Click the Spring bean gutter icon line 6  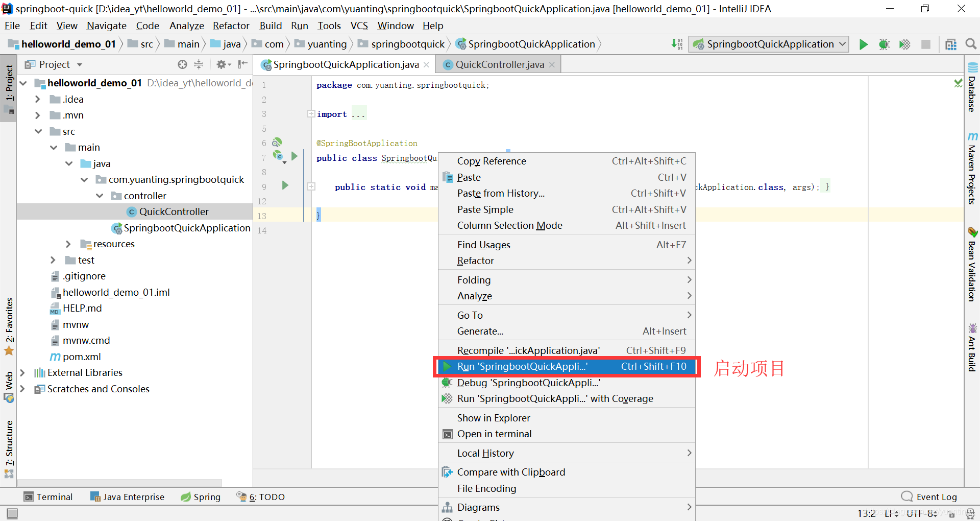click(277, 143)
